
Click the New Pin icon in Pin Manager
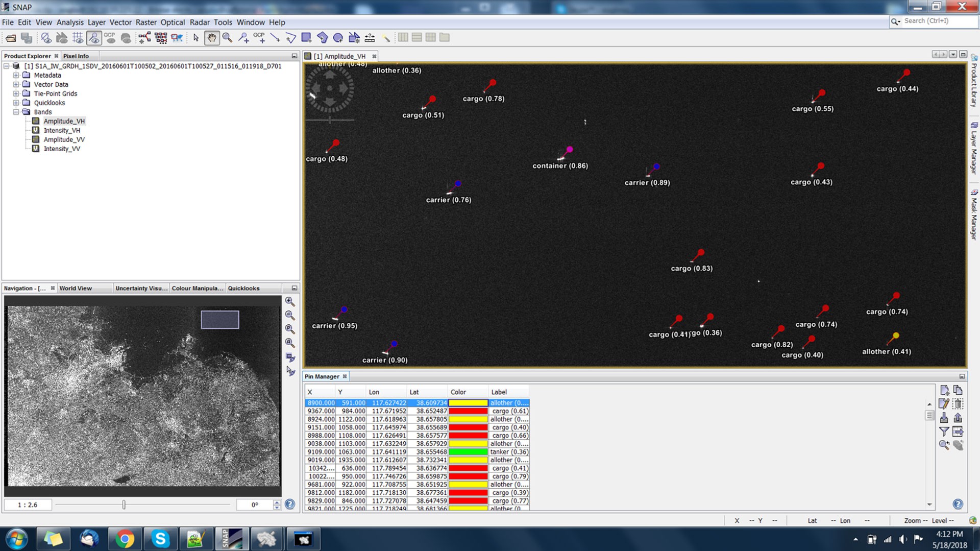944,390
